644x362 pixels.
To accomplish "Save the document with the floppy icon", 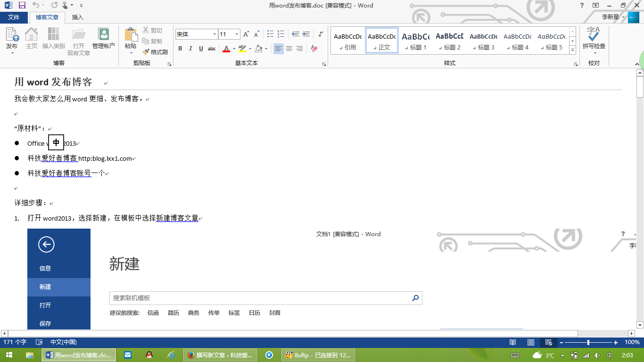I will [22, 6].
